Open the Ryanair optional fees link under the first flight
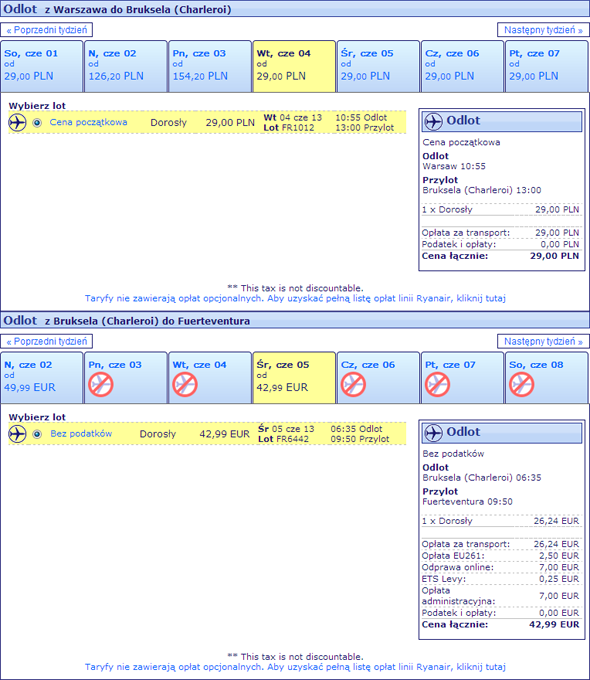Screen dimensions: 590x680 295,298
